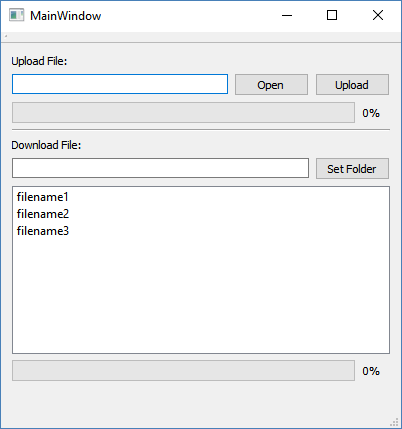
Task: Maximize the MainWindow window
Action: 332,15
